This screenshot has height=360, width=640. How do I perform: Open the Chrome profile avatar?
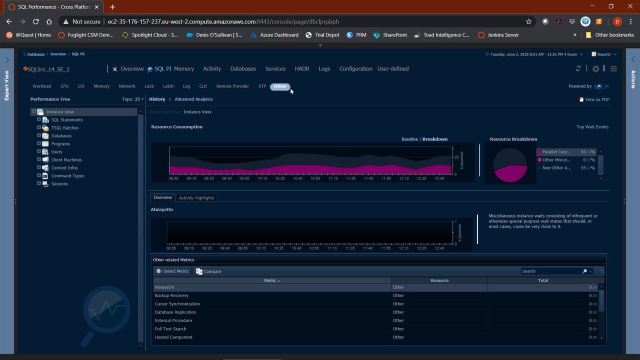coord(617,22)
